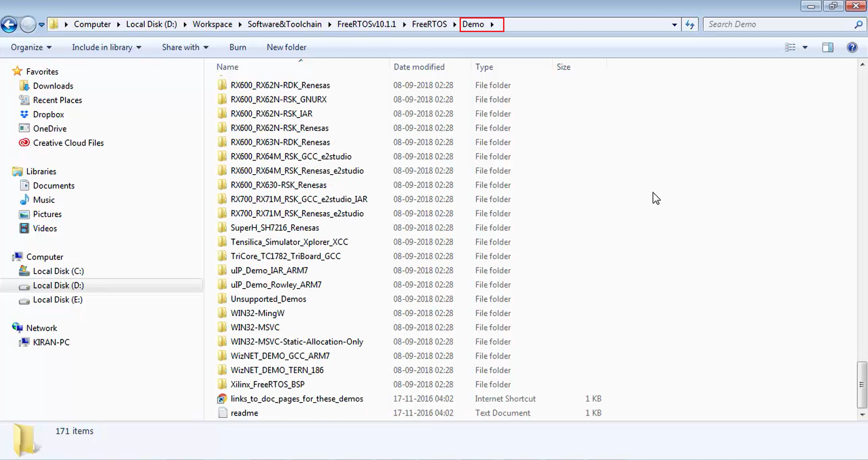Image resolution: width=868 pixels, height=460 pixels.
Task: Select the Unsupported_Demos folder icon
Action: (x=222, y=299)
